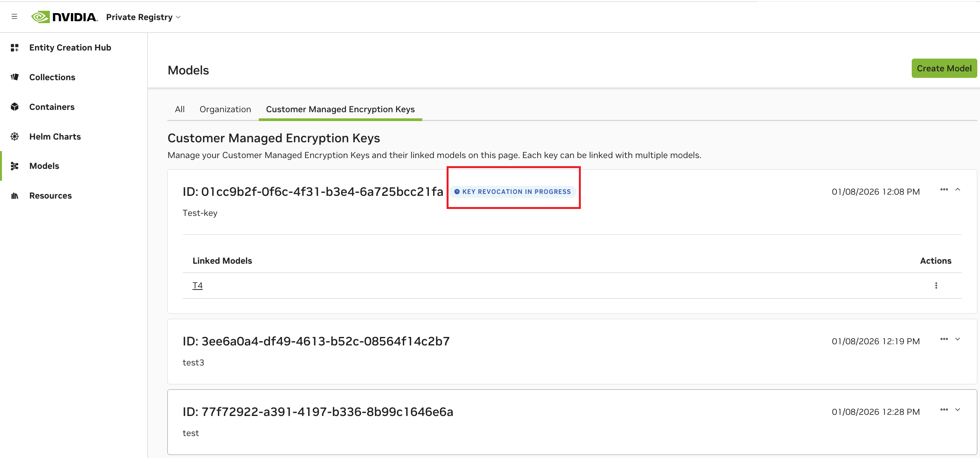Click the Helm Charts wheel icon
980x458 pixels.
[15, 136]
